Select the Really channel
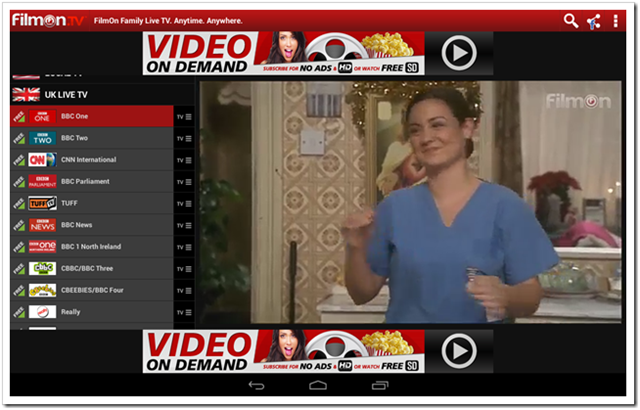This screenshot has height=410, width=640. coord(92,312)
